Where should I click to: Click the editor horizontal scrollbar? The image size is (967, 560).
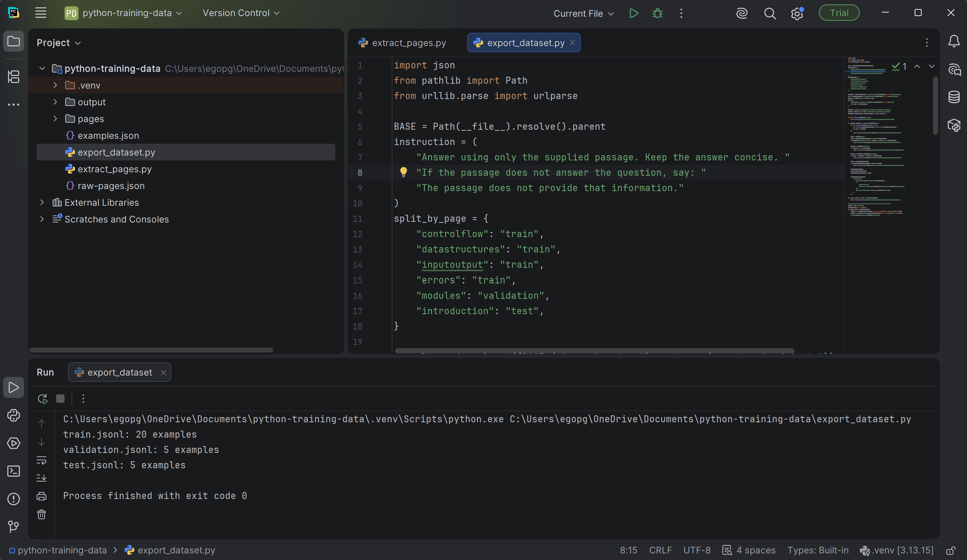point(594,350)
